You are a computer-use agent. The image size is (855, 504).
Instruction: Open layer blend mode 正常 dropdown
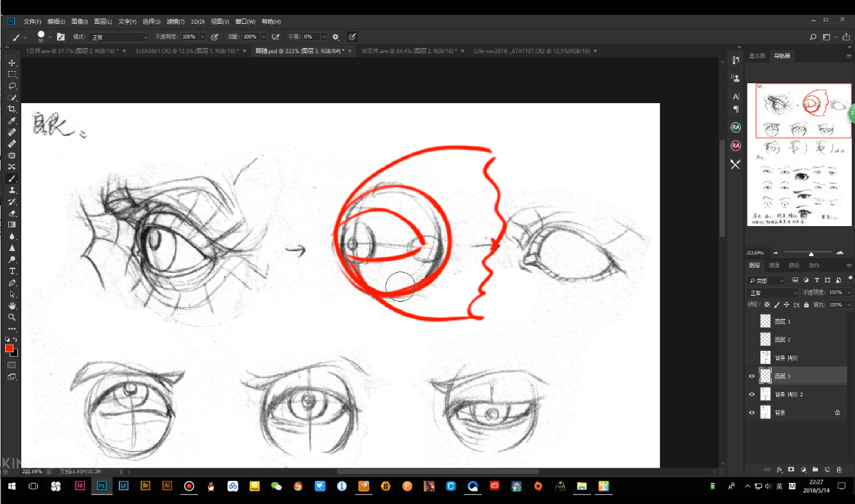point(774,293)
